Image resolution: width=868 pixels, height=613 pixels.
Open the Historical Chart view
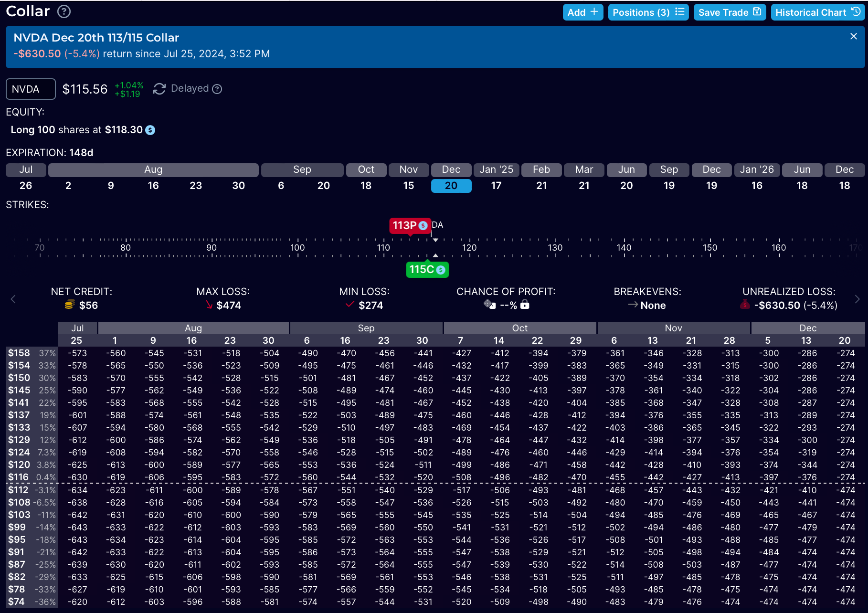817,12
